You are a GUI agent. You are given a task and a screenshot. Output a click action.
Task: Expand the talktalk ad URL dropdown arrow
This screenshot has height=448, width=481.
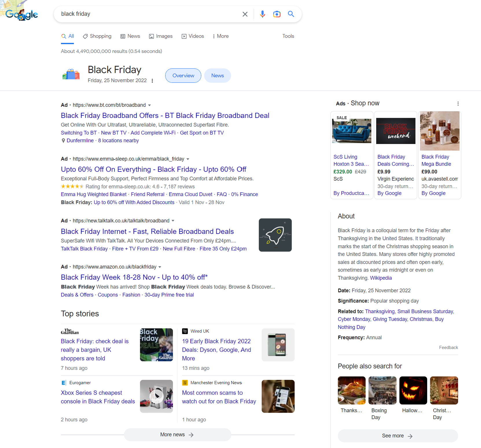[173, 221]
